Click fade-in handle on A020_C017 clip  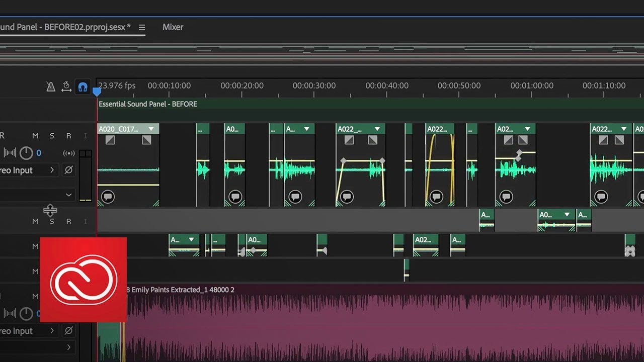click(110, 140)
